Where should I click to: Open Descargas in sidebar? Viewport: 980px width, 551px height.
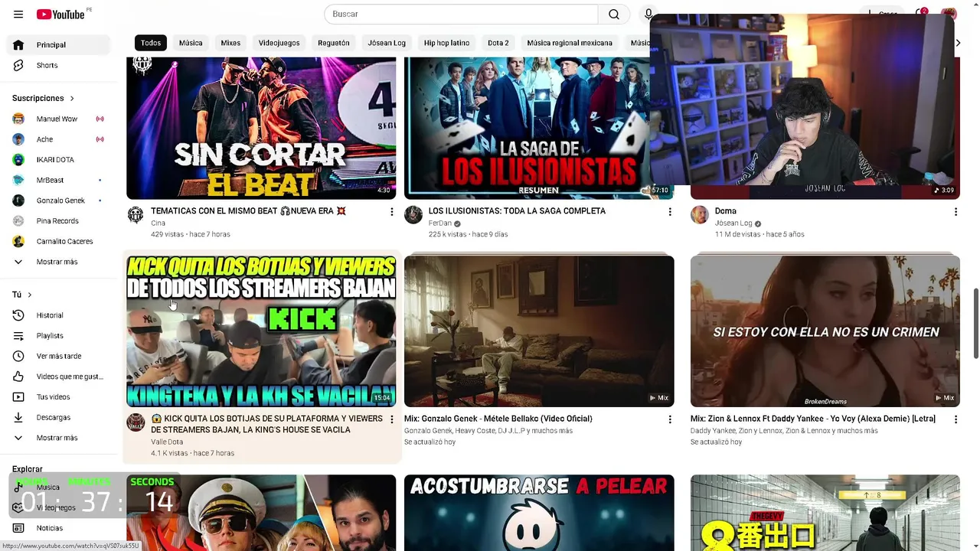point(57,418)
